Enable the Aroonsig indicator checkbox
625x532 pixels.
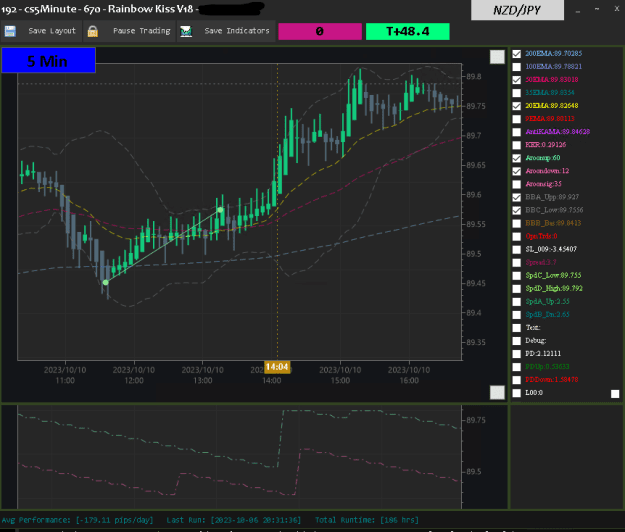point(517,184)
